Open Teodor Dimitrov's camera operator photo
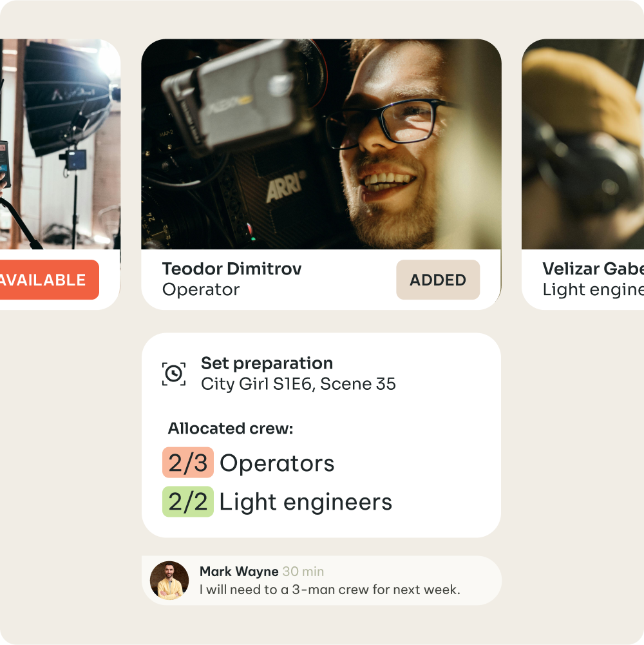This screenshot has height=645, width=644. 321,144
